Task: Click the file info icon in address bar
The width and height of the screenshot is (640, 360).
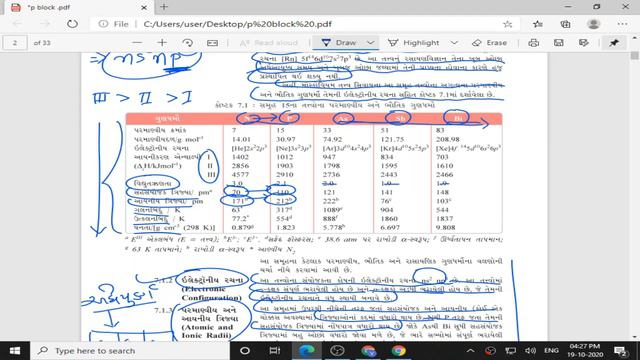Action: 103,24
